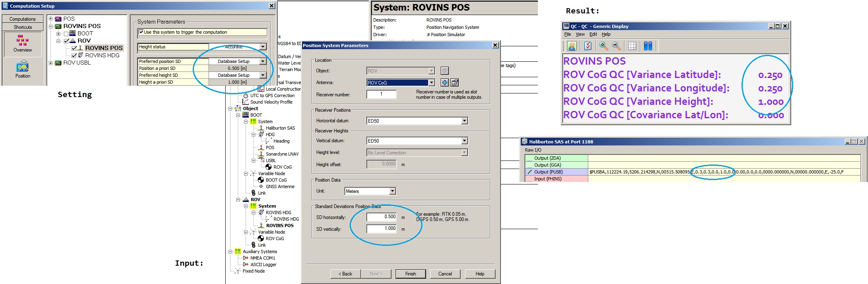Click the grid layout icon in QC toolbar
The image size is (868, 284).
(632, 46)
